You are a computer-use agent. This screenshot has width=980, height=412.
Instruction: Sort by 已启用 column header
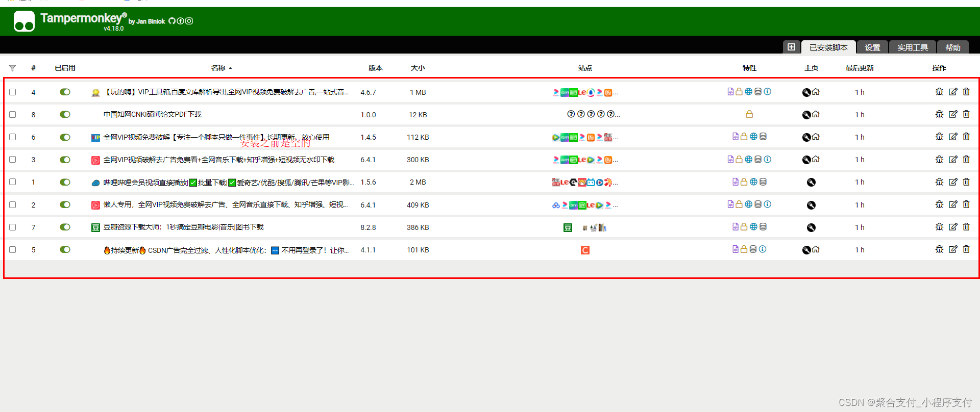(x=65, y=68)
